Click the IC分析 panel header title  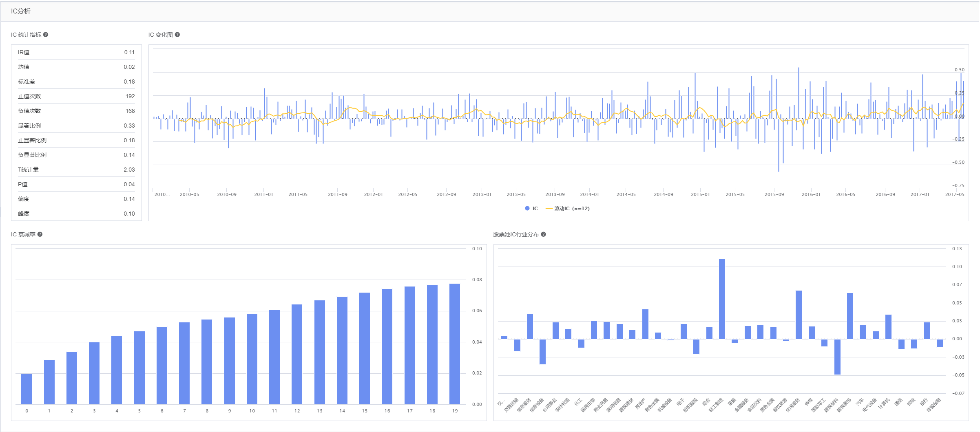pos(21,11)
